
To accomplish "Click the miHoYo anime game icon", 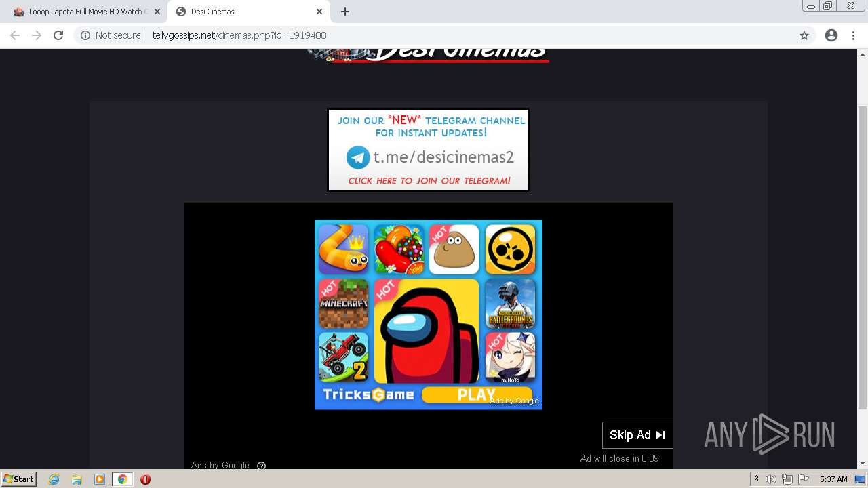I will point(510,358).
